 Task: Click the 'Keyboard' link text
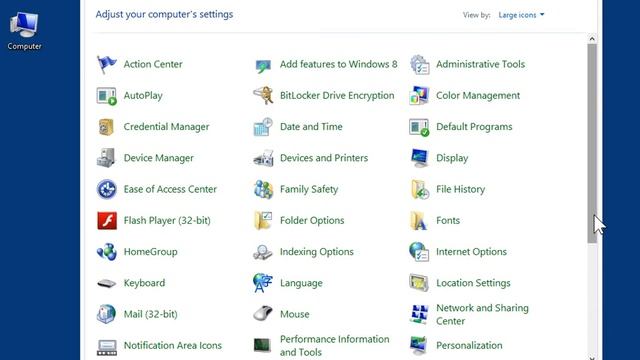tap(144, 283)
